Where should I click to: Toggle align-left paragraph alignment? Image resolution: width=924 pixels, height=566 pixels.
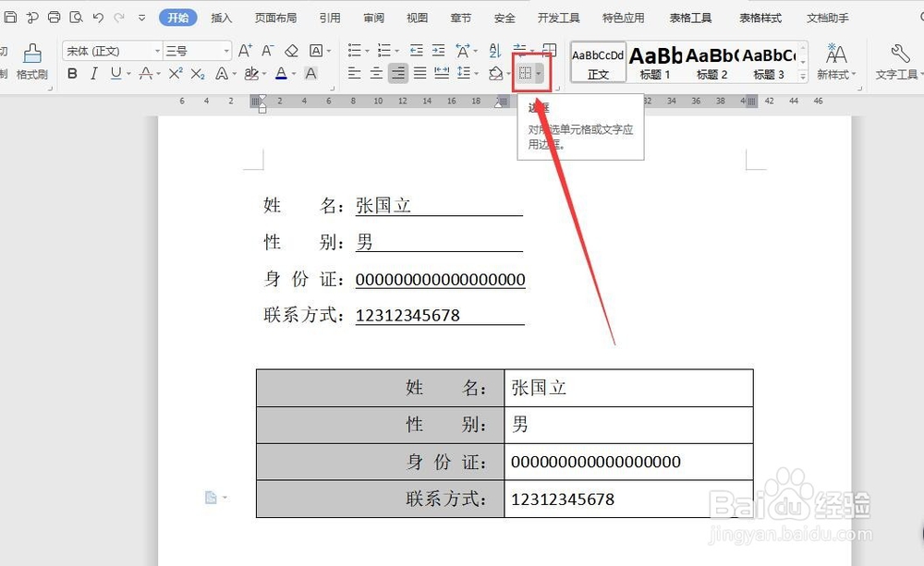click(x=354, y=73)
